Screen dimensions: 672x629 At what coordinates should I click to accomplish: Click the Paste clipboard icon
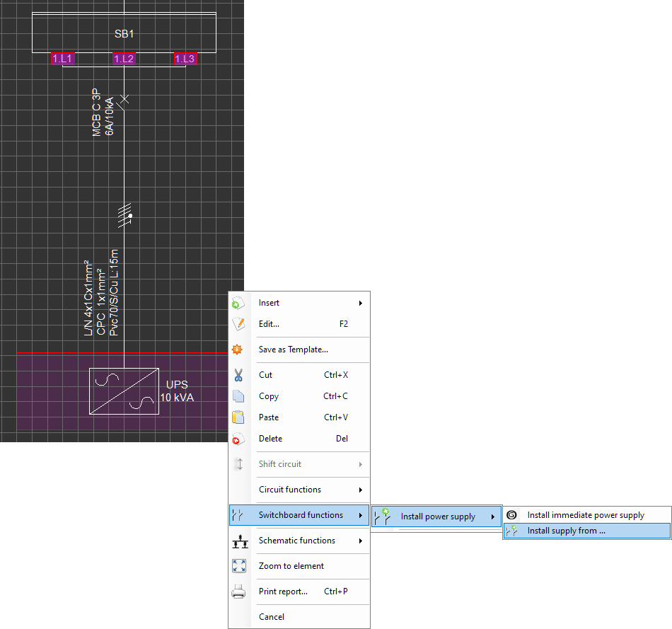pos(238,417)
